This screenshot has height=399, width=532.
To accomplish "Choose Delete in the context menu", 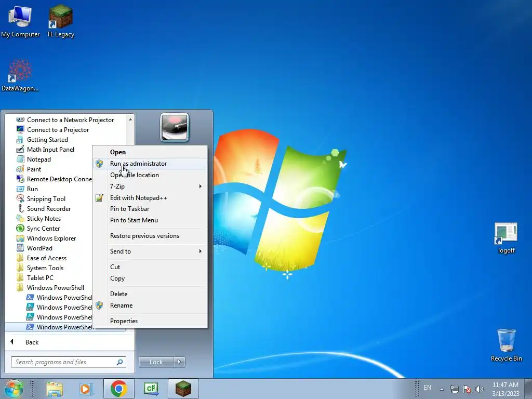I will tap(150, 294).
